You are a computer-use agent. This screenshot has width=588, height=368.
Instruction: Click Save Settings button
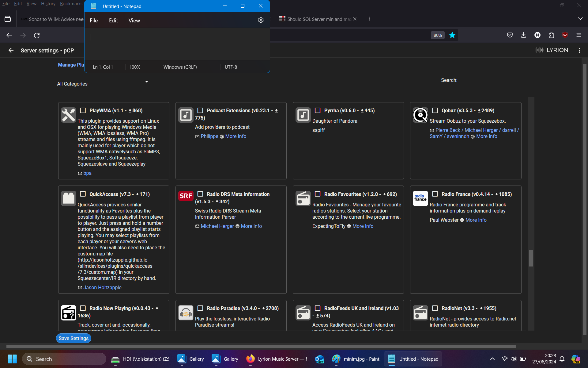click(x=73, y=338)
